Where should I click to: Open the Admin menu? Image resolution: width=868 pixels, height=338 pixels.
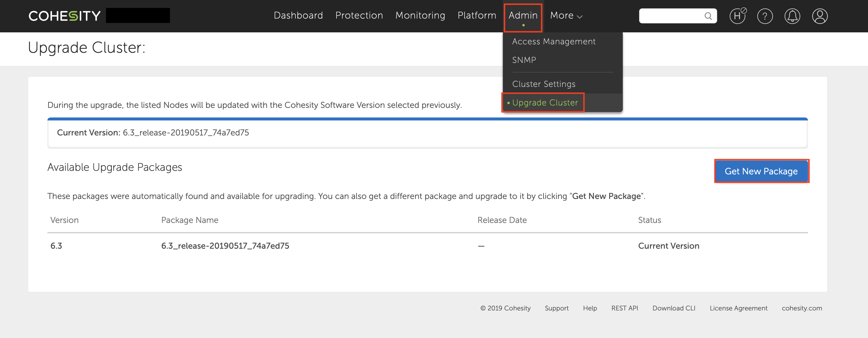(522, 16)
